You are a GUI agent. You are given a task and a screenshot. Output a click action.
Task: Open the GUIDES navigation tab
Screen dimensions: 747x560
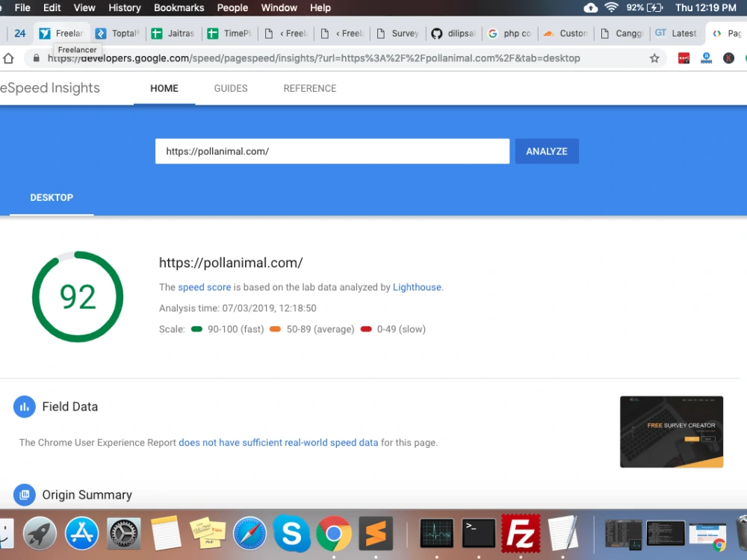pyautogui.click(x=231, y=89)
